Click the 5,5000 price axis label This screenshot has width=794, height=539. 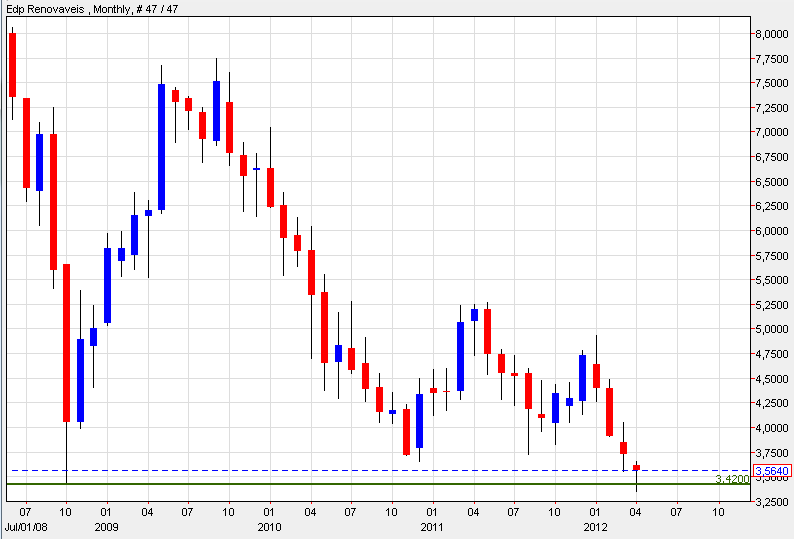(772, 280)
